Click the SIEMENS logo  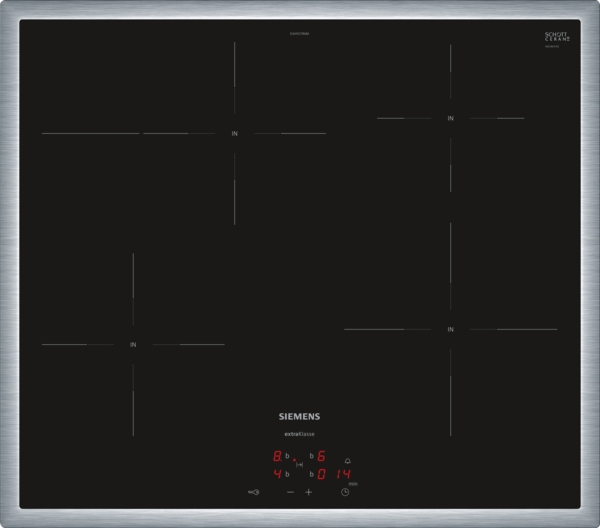pyautogui.click(x=299, y=417)
